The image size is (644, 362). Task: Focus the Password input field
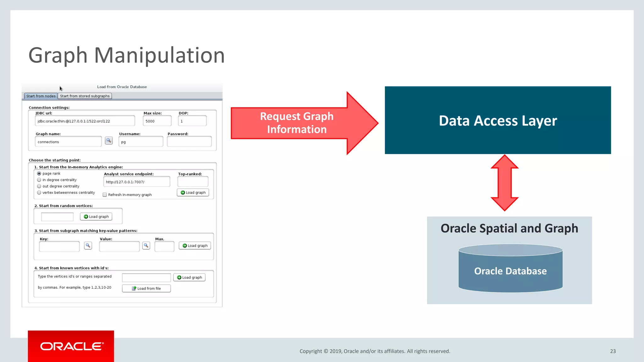click(x=189, y=142)
